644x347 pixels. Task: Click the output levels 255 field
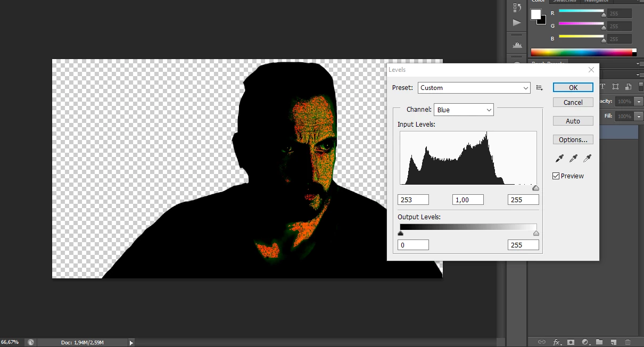coord(523,245)
